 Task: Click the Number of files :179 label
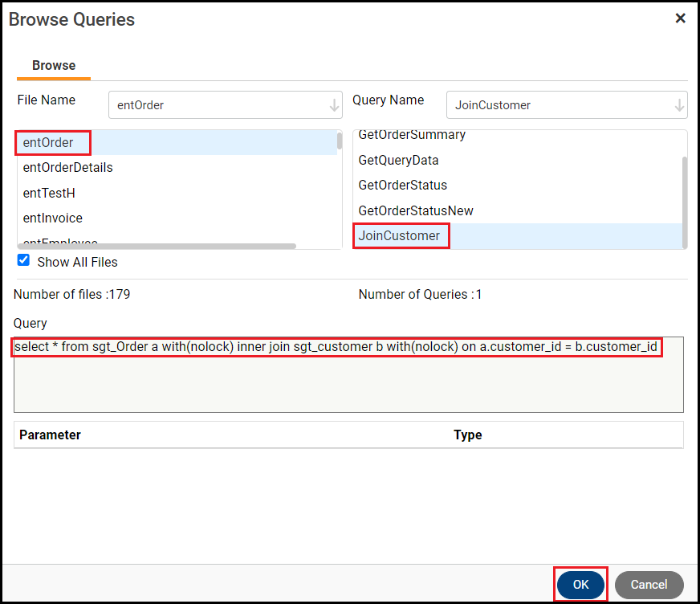[72, 295]
